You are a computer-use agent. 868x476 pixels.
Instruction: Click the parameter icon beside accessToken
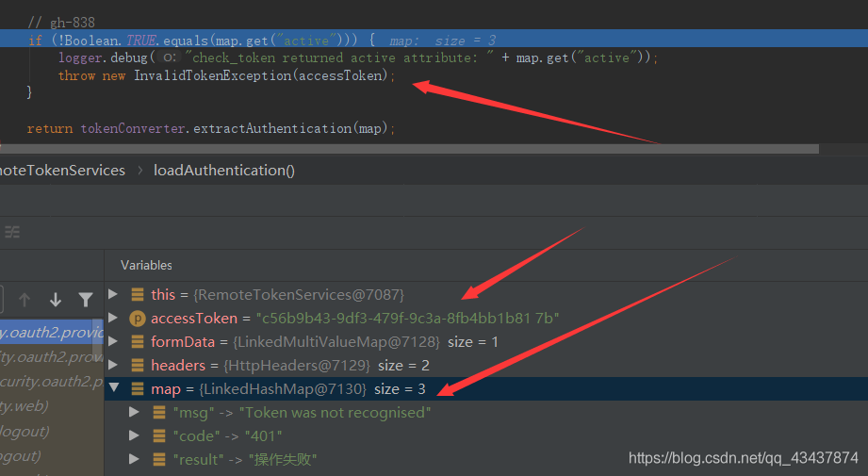click(x=138, y=319)
